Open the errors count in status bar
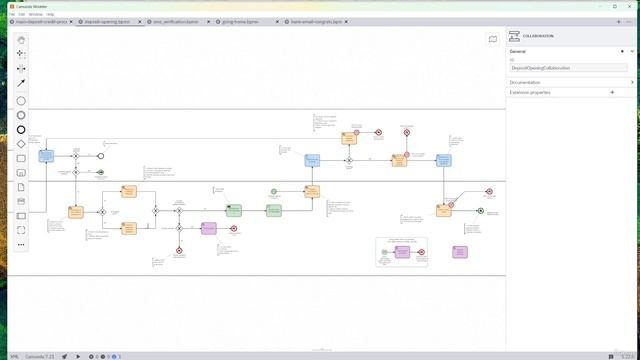This screenshot has height=360, width=640. 93,356
